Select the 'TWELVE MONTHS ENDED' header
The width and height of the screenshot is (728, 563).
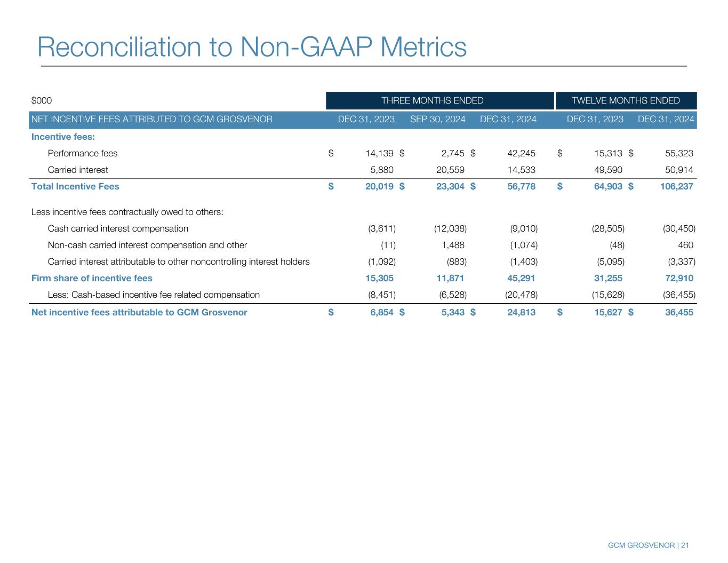point(626,100)
